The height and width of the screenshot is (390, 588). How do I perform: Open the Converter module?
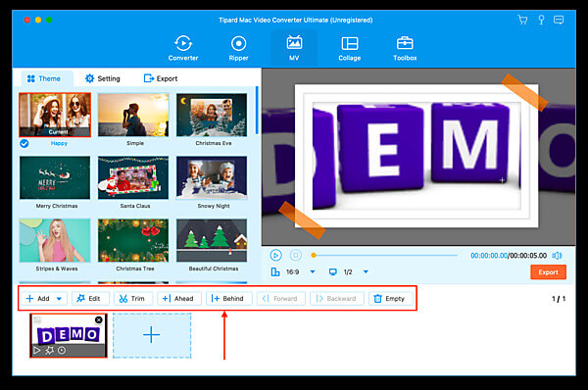coord(183,48)
